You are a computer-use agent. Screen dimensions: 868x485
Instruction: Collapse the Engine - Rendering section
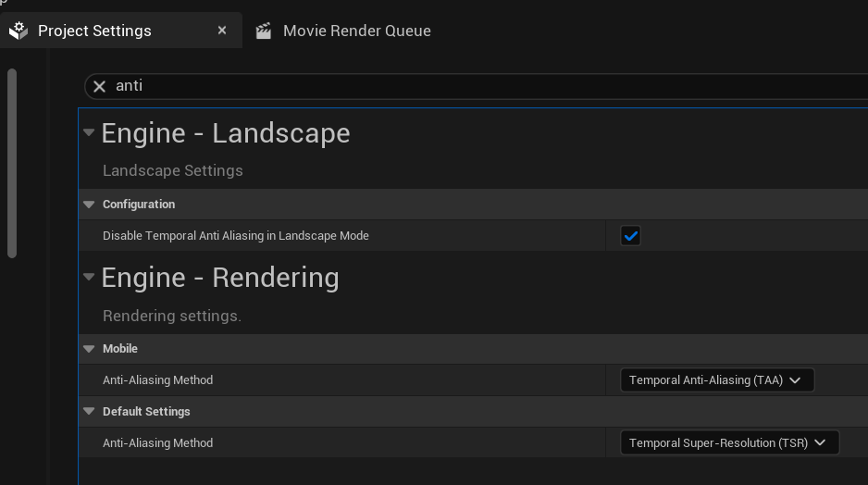(89, 276)
